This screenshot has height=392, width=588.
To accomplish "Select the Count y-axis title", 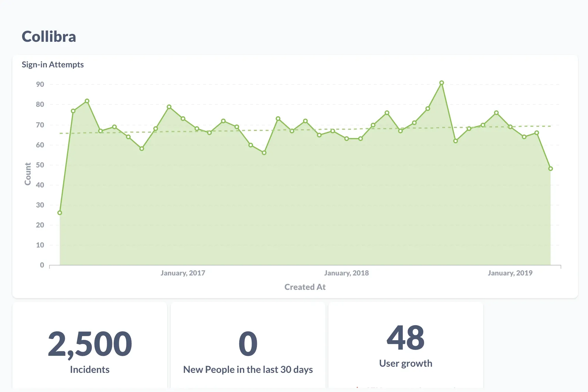I will [x=28, y=174].
